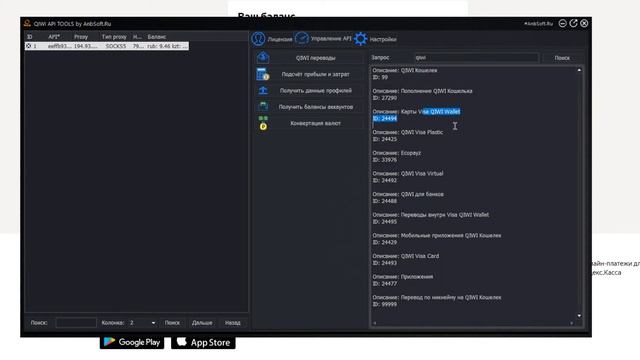This screenshot has height=360, width=640.
Task: Open the Колонка dropdown
Action: click(142, 323)
